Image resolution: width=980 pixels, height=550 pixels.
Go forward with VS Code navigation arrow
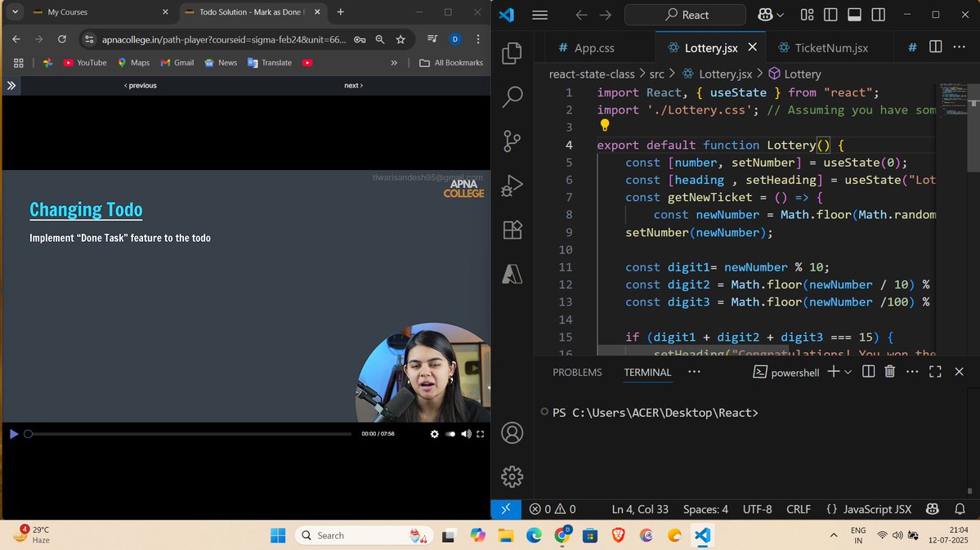606,15
